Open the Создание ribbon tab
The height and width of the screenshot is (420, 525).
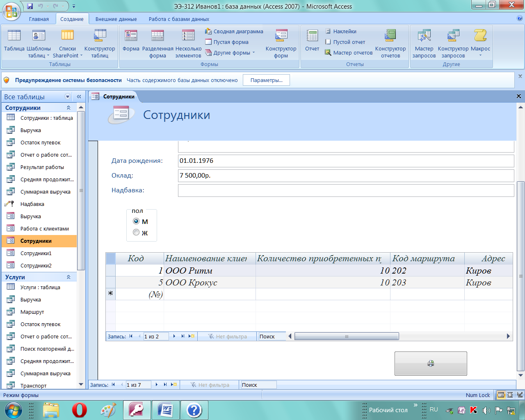click(72, 19)
